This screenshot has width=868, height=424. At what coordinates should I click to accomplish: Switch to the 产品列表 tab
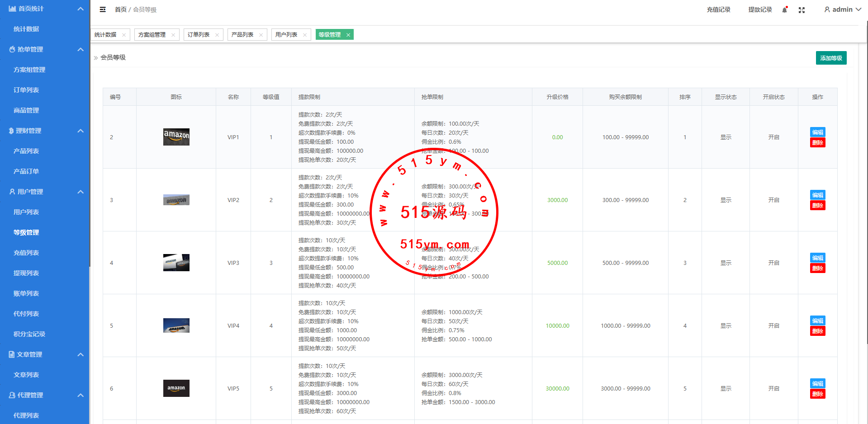coord(242,35)
